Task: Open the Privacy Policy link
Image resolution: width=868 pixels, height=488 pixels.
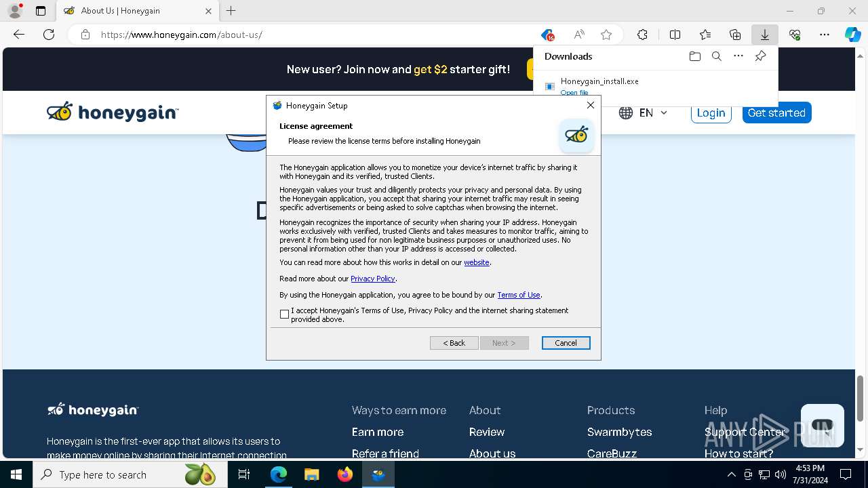Action: pos(373,279)
